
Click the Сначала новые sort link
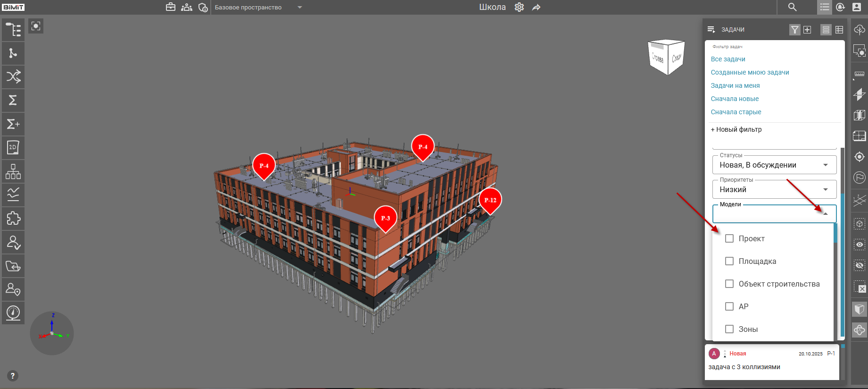[735, 99]
